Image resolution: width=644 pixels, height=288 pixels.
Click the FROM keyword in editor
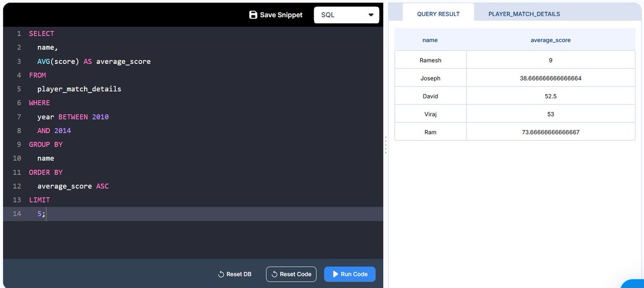coord(38,75)
